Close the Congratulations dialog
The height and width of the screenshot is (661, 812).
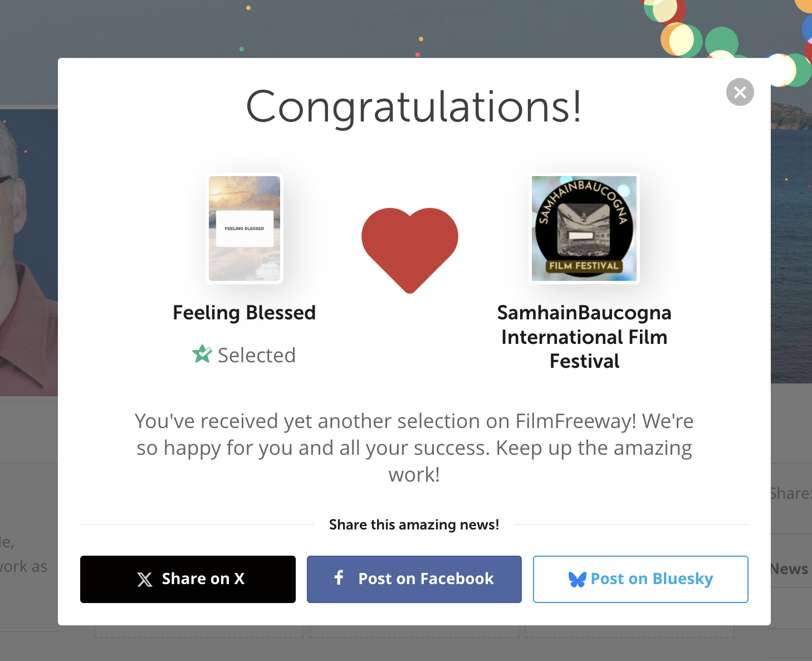pyautogui.click(x=740, y=92)
